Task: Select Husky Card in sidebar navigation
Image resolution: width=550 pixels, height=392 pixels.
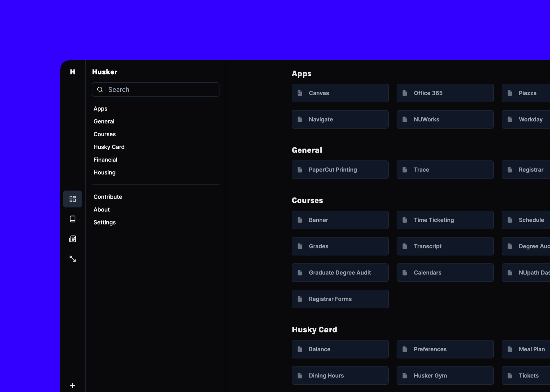Action: pos(109,147)
